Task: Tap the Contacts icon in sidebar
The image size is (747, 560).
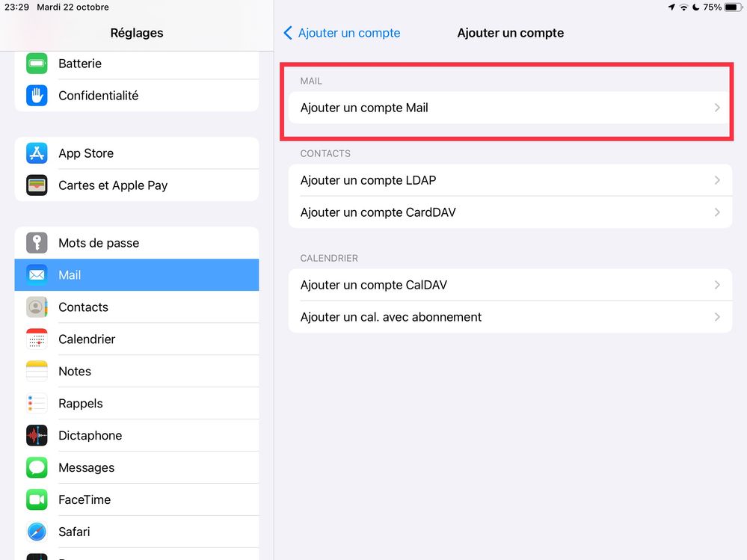Action: [x=37, y=307]
